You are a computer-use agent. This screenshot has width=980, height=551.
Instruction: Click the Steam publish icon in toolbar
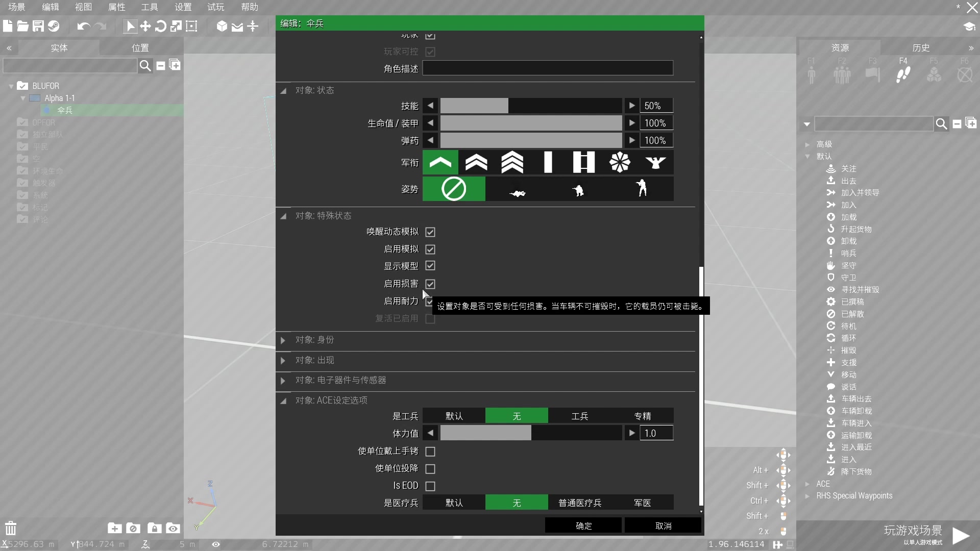53,26
